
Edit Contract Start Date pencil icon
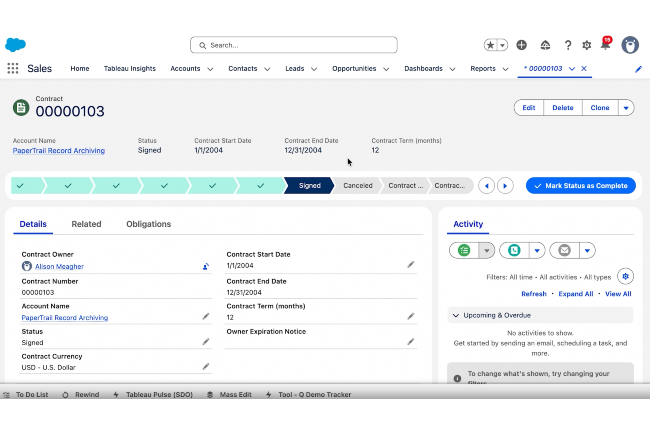click(x=410, y=265)
